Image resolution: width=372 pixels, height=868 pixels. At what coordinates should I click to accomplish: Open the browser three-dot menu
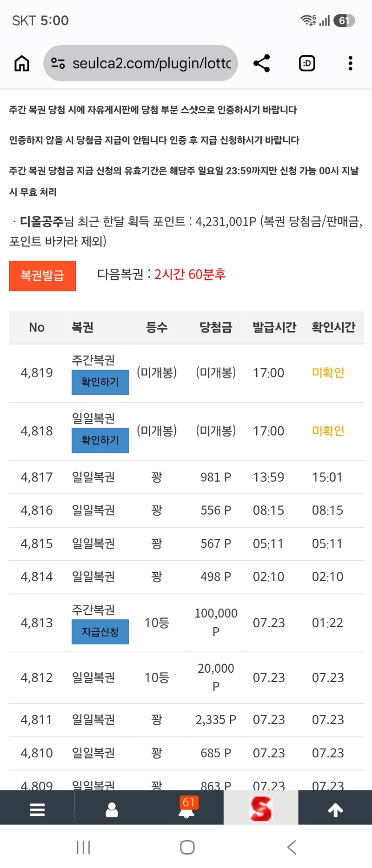click(x=350, y=63)
